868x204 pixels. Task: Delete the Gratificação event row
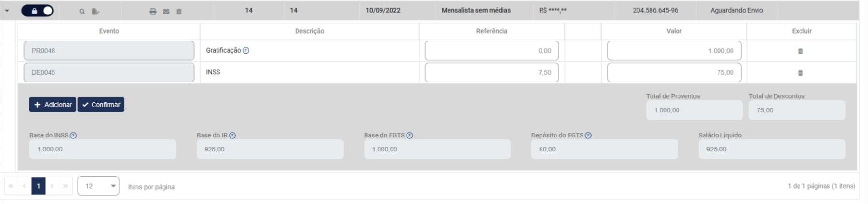(x=800, y=51)
